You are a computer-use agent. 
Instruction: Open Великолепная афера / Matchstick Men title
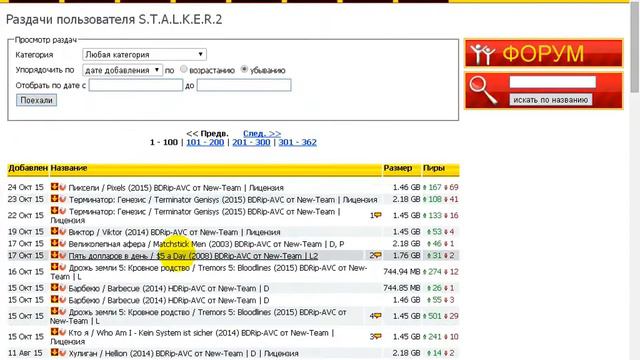point(206,244)
